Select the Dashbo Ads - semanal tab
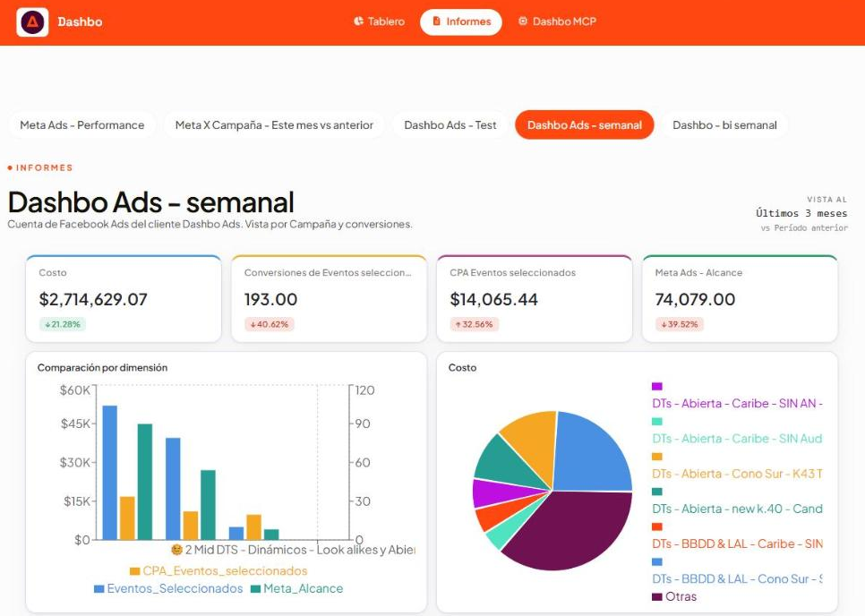Image resolution: width=865 pixels, height=616 pixels. 584,125
